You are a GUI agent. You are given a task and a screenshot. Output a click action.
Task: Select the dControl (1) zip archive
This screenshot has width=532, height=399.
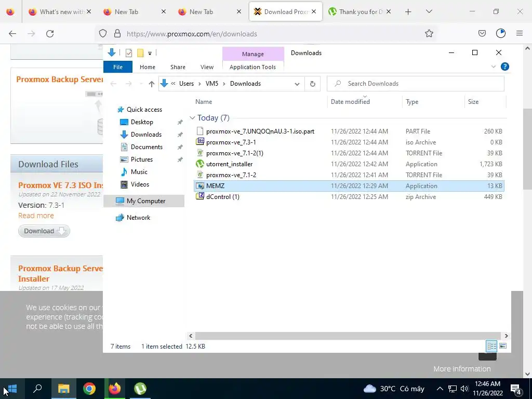point(349,197)
